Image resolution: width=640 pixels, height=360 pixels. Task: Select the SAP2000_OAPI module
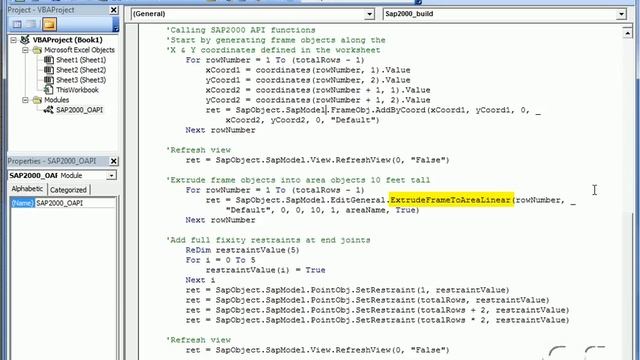click(x=79, y=110)
